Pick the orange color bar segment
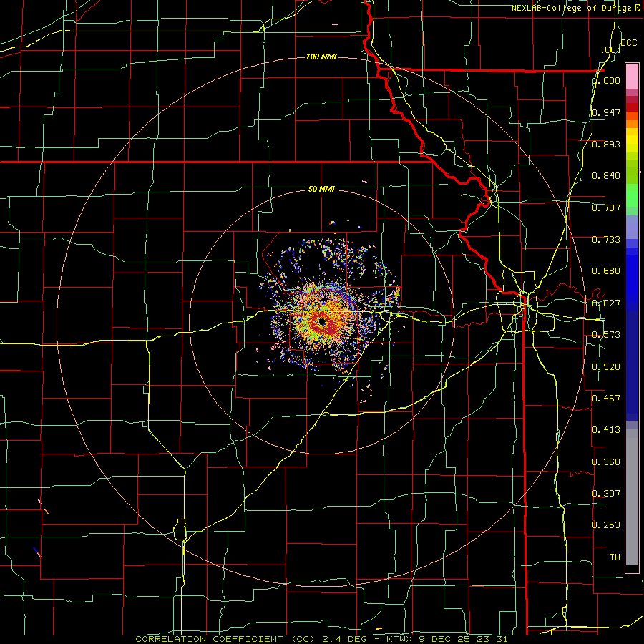 tap(632, 124)
